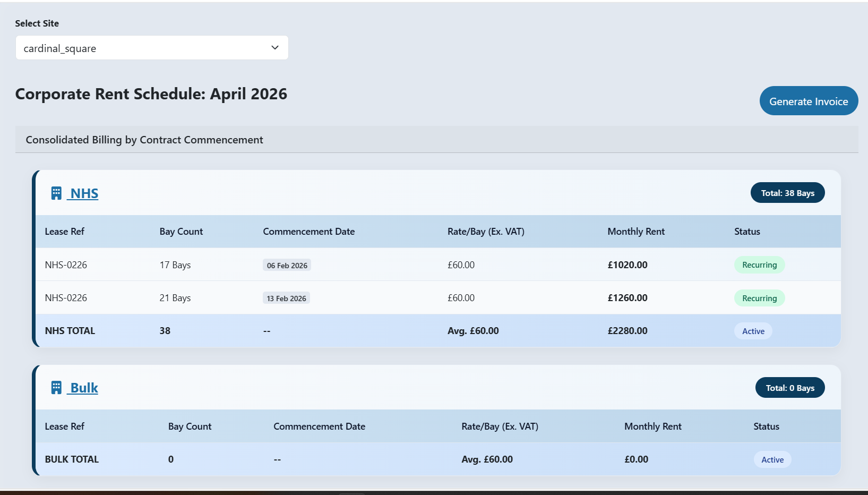Image resolution: width=868 pixels, height=495 pixels.
Task: Open the Bulk tenant link
Action: [x=84, y=388]
